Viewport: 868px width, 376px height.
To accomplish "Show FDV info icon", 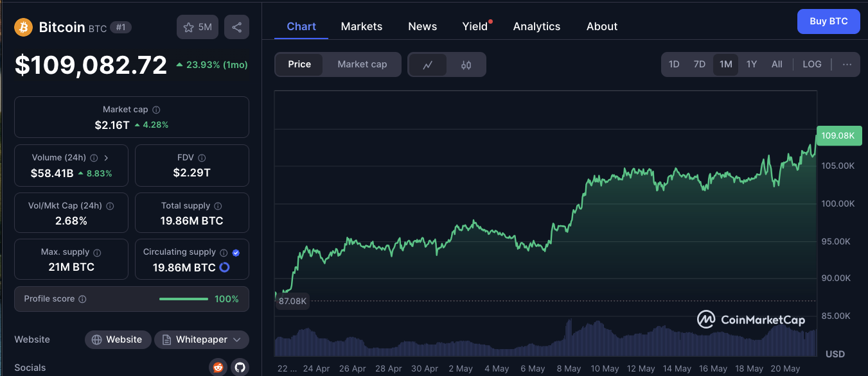I will click(x=202, y=158).
